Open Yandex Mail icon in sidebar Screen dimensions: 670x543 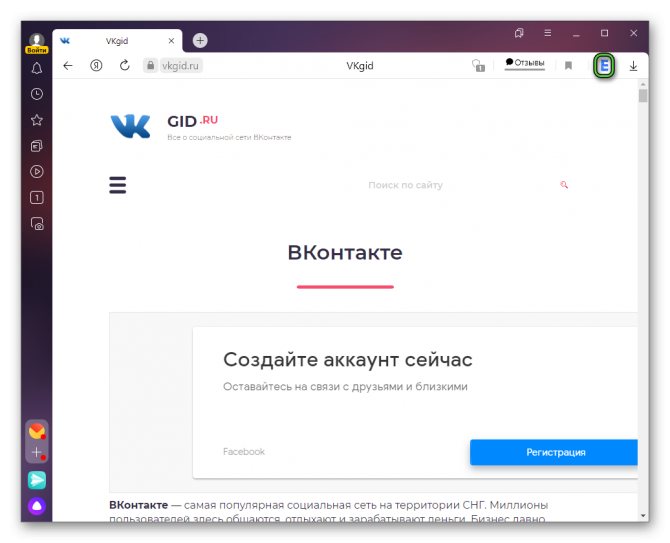coord(37,431)
